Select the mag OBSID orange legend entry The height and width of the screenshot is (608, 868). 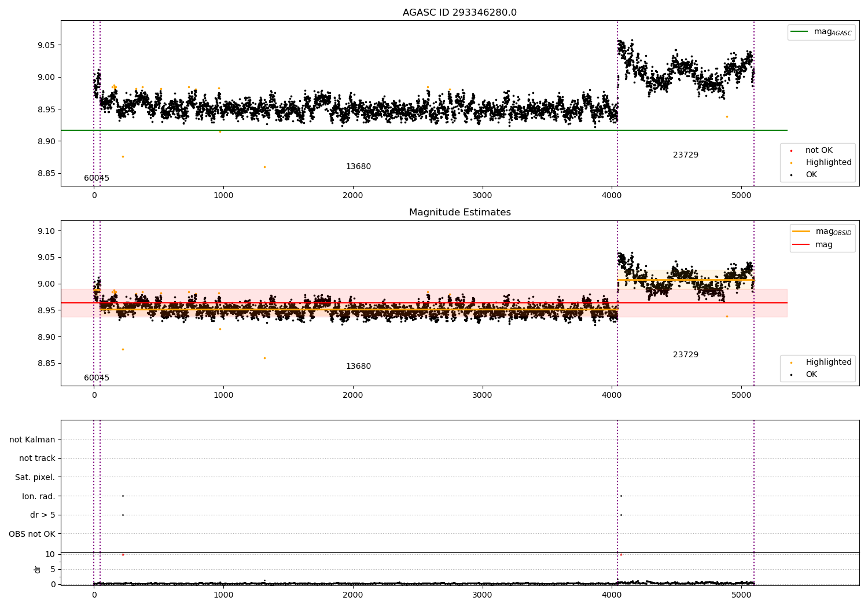tap(822, 232)
